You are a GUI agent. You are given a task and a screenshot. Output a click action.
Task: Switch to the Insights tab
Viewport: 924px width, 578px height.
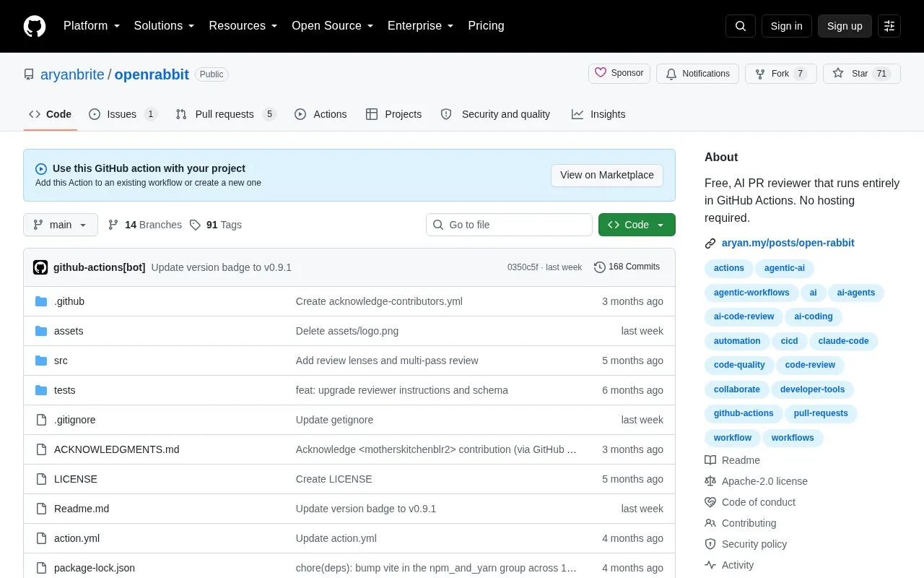click(x=598, y=114)
